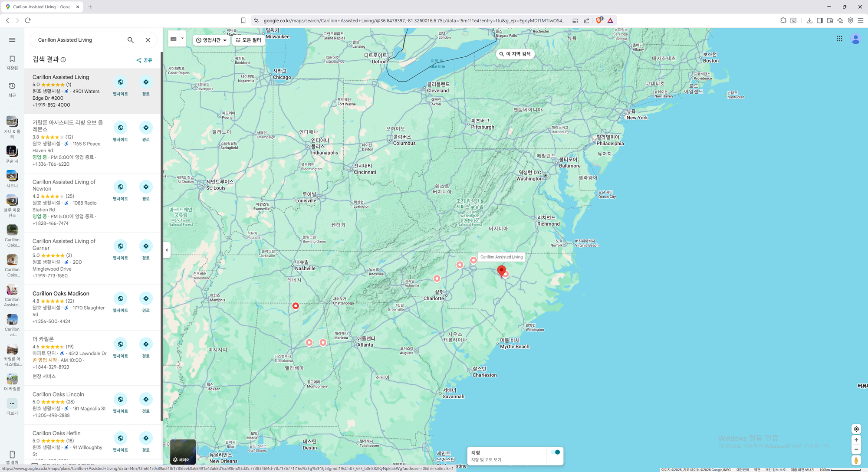The width and height of the screenshot is (868, 472).
Task: Drop the Pegman Street View icon
Action: [856, 460]
